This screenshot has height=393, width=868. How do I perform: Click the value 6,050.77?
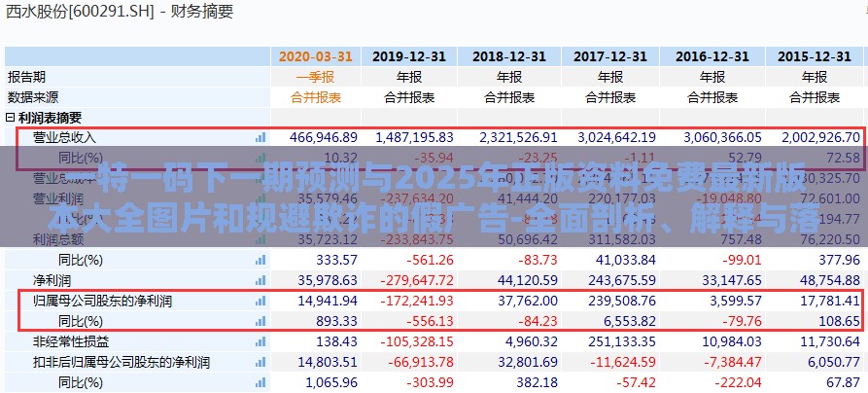834,363
